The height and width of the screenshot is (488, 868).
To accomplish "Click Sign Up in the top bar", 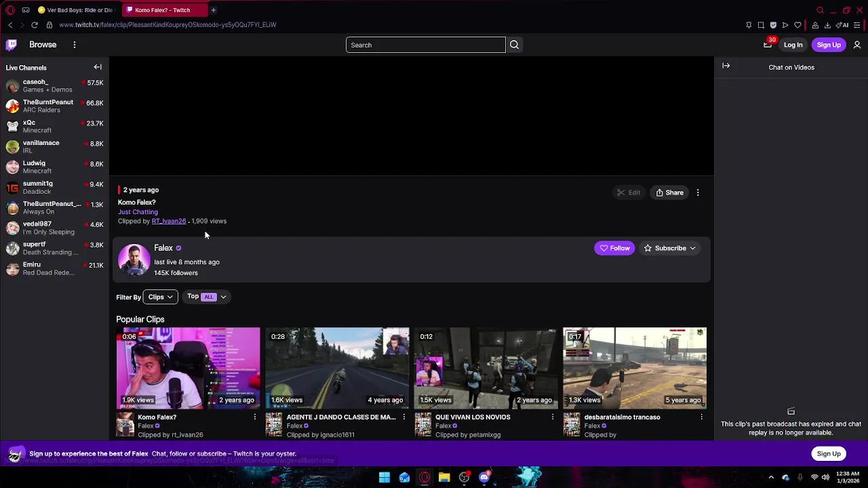I will pyautogui.click(x=829, y=45).
